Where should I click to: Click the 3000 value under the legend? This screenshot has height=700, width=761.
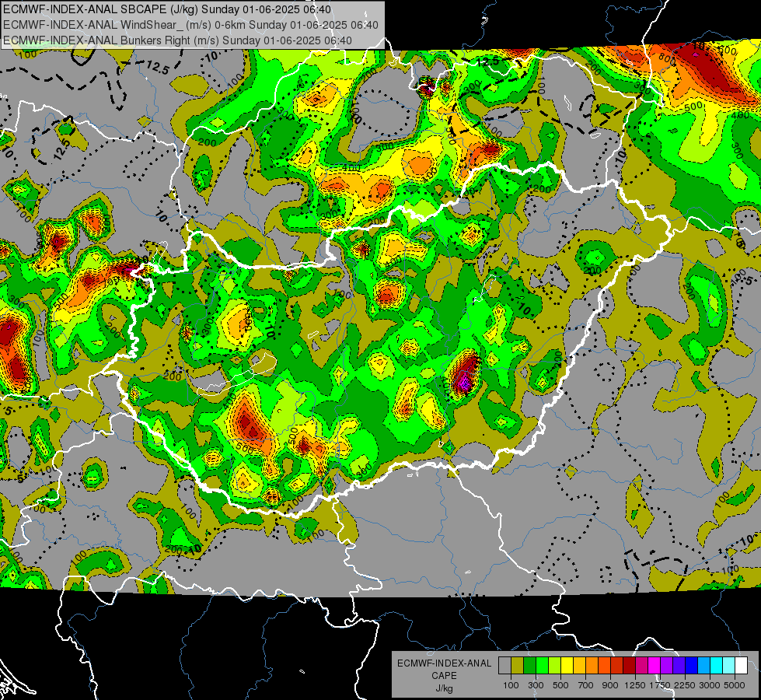pyautogui.click(x=710, y=685)
